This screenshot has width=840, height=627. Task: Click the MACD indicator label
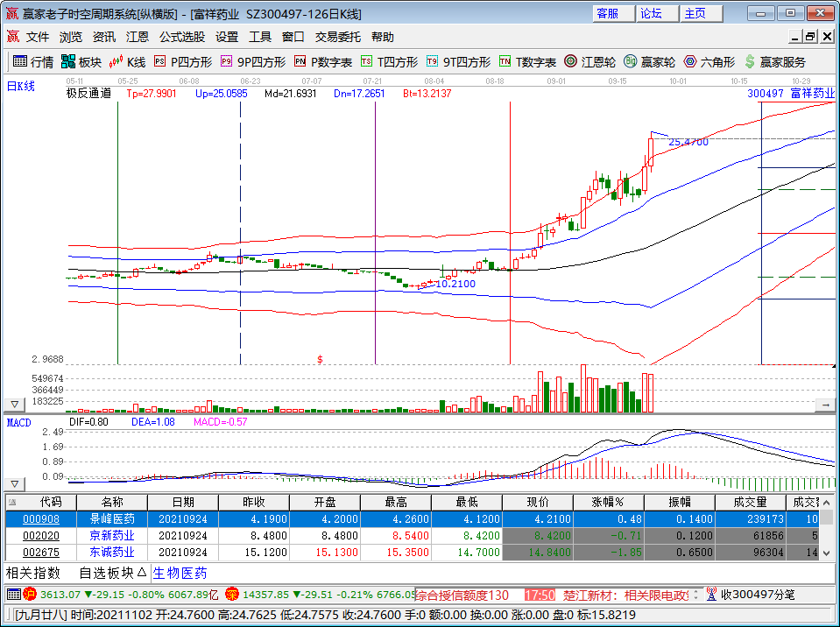(19, 422)
